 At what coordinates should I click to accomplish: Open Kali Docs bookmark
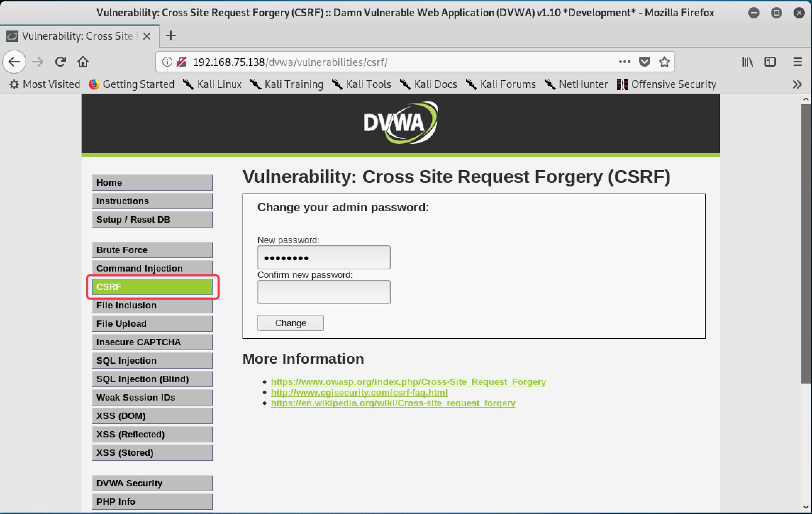428,84
